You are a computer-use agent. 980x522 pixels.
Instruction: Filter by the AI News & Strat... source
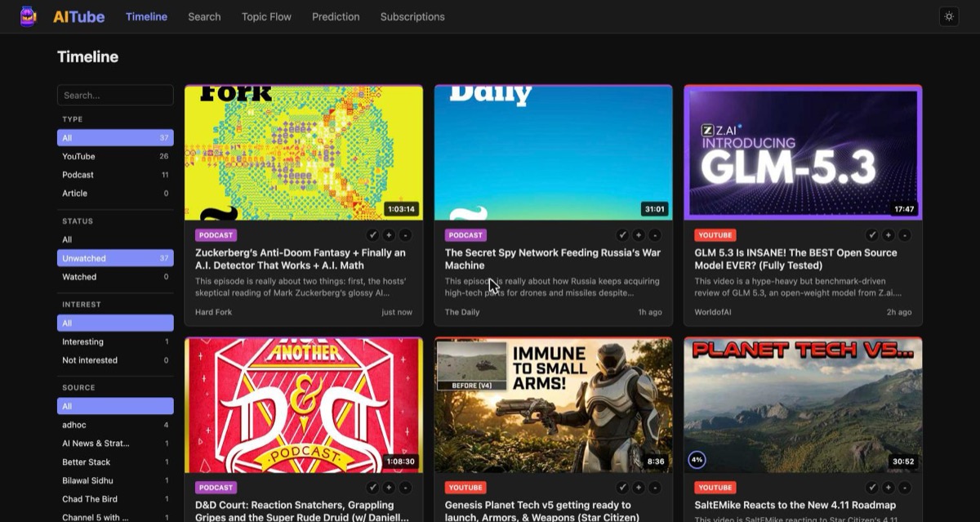point(115,444)
